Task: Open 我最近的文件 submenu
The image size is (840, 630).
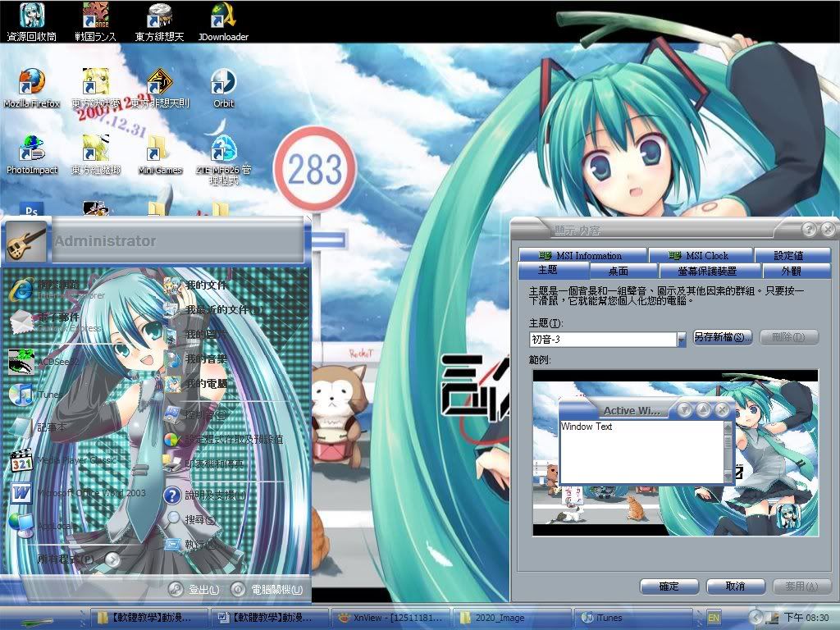Action: pos(214,309)
